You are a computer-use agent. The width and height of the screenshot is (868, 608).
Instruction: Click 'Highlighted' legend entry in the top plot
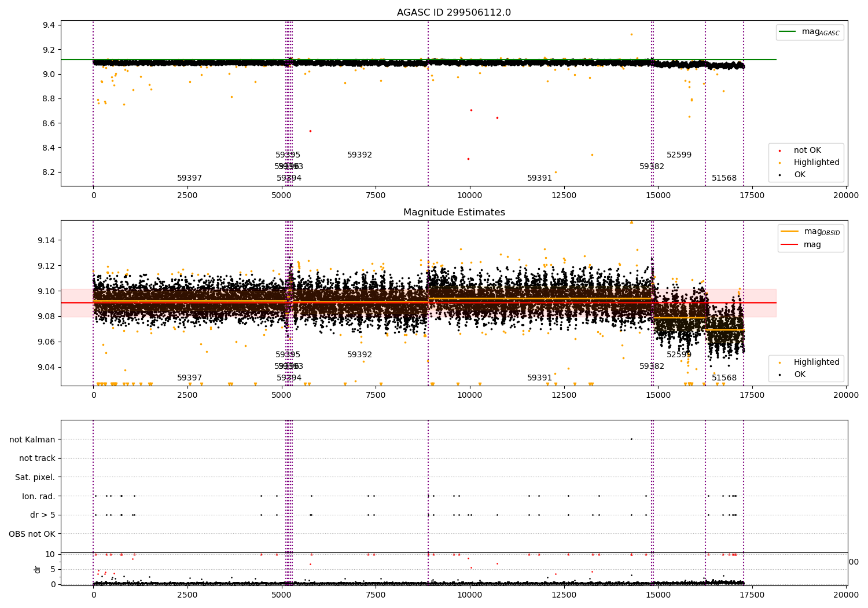click(x=810, y=163)
